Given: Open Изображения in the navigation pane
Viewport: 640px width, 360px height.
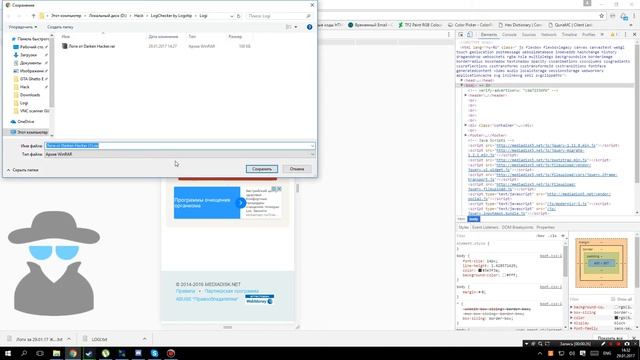Looking at the screenshot, I should [31, 71].
